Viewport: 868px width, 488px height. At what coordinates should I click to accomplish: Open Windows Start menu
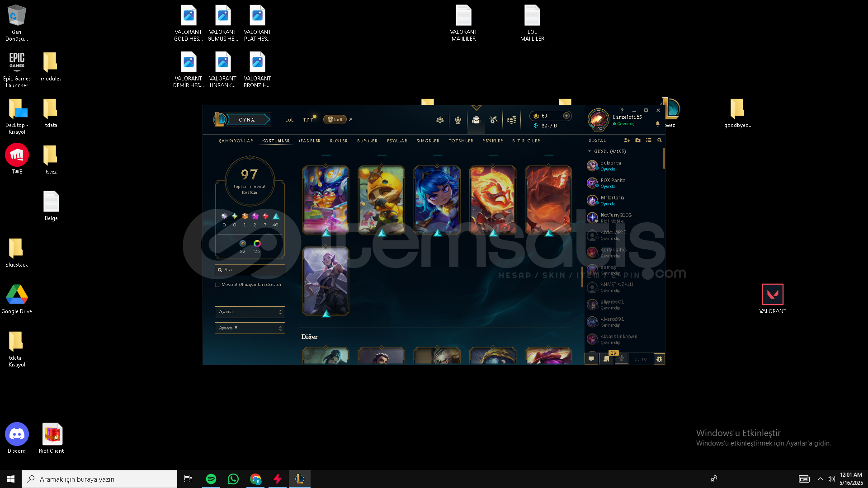[x=11, y=479]
